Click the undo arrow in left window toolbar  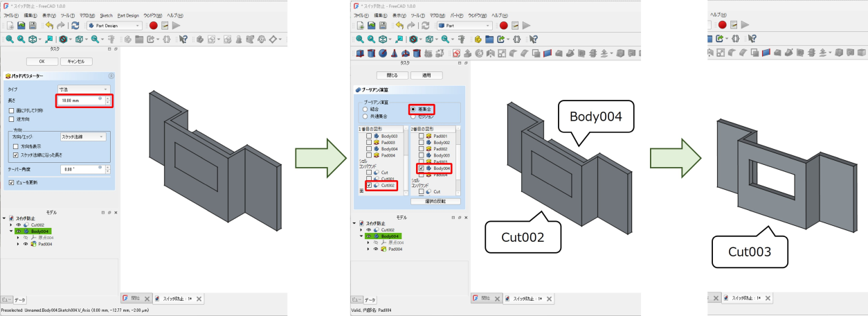(49, 26)
